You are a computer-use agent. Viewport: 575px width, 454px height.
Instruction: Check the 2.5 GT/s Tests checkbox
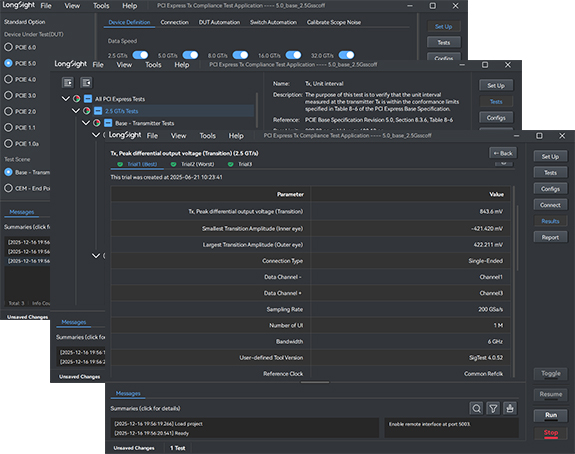point(98,111)
